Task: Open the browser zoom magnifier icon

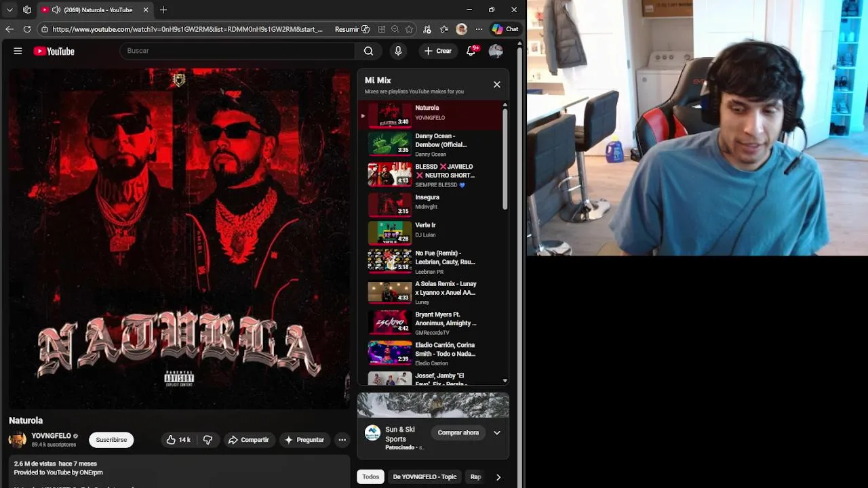Action: (395, 29)
